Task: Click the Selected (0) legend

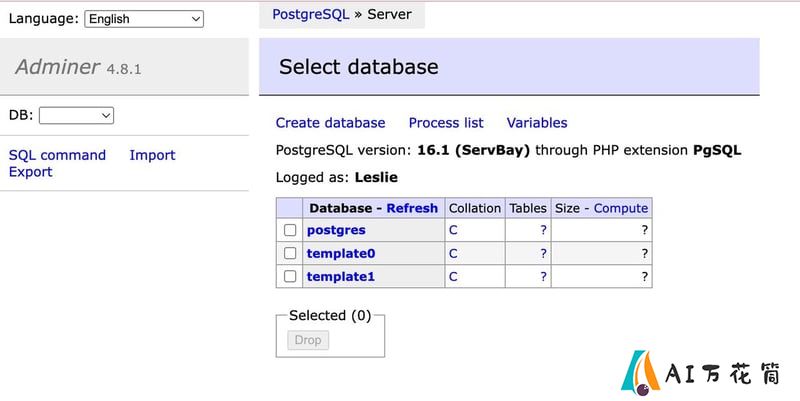Action: (330, 315)
